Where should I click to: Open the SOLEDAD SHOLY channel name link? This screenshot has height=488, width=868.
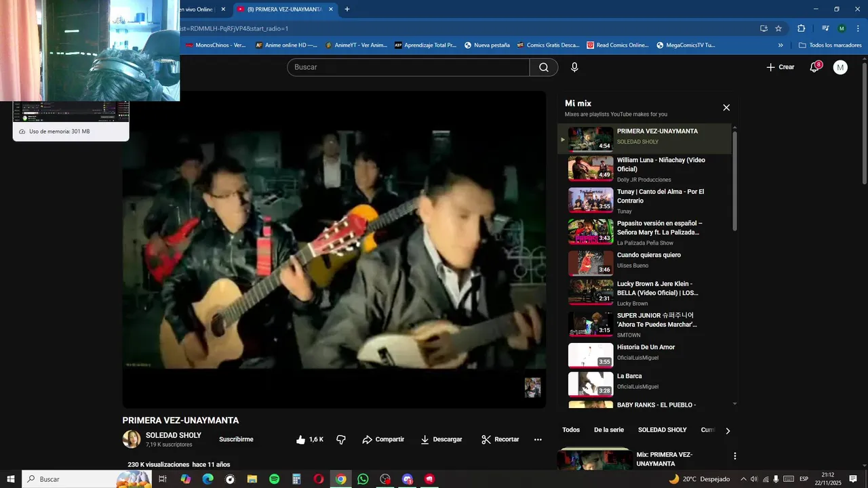(x=174, y=435)
